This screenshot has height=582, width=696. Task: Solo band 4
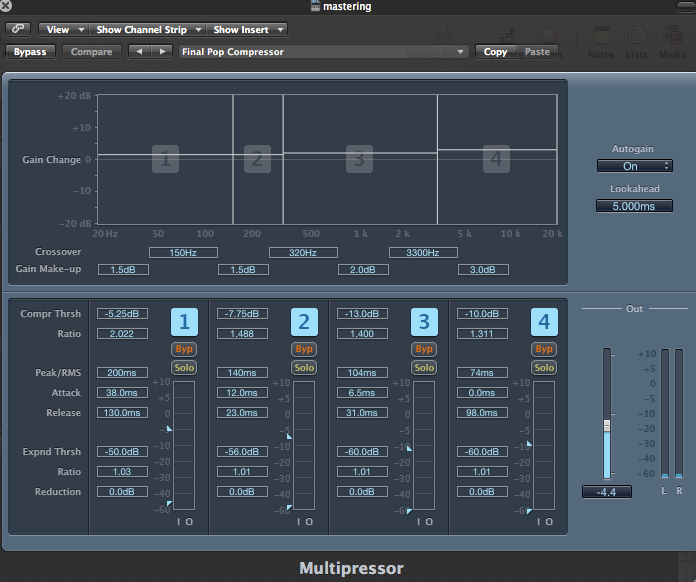tap(544, 368)
